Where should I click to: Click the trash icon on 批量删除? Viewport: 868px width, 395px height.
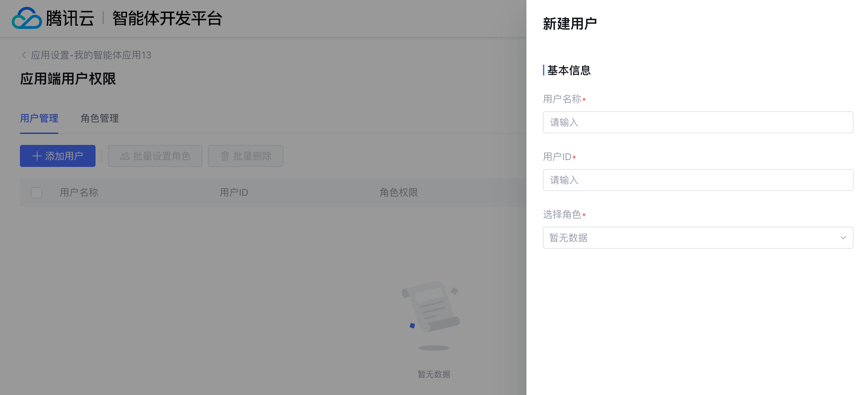pos(225,156)
